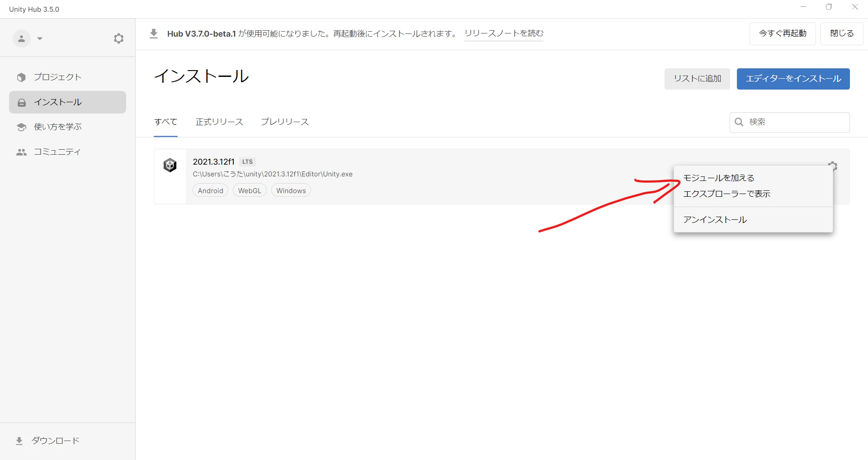The width and height of the screenshot is (868, 460).
Task: Open リリースノートを読む link
Action: [x=504, y=33]
